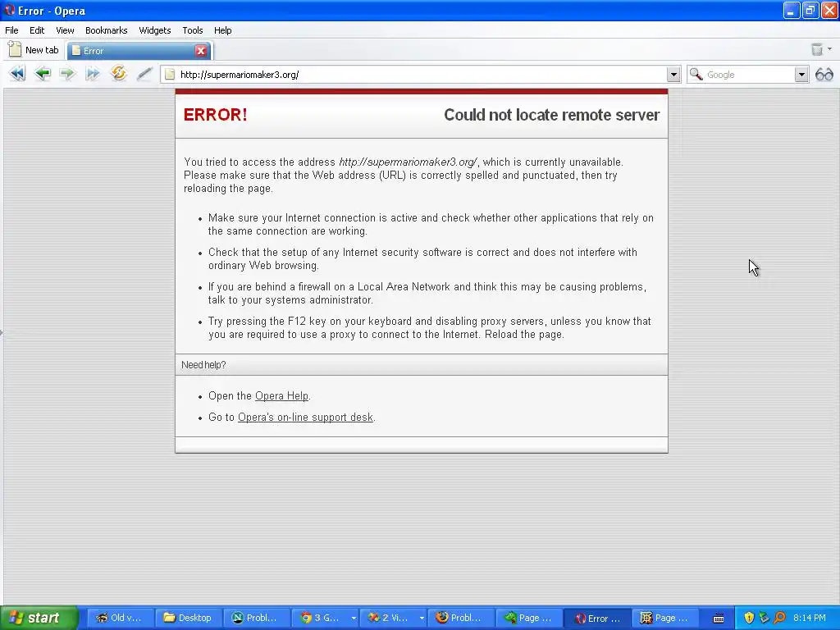Open the Edit menu
This screenshot has width=840, height=630.
click(x=37, y=30)
